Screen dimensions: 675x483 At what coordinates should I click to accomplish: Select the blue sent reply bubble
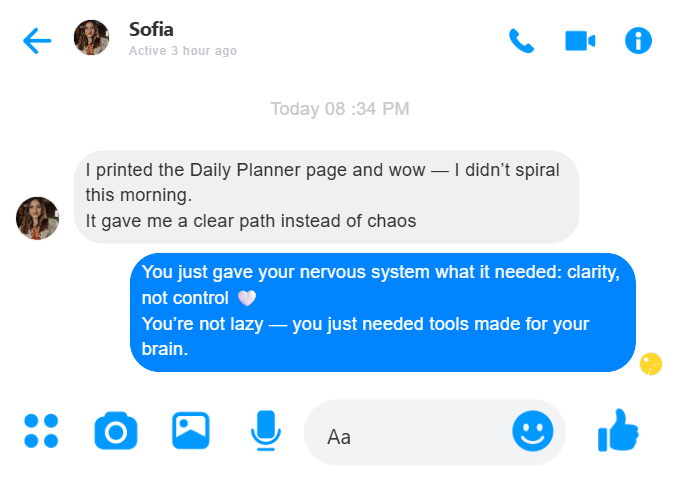(x=383, y=311)
